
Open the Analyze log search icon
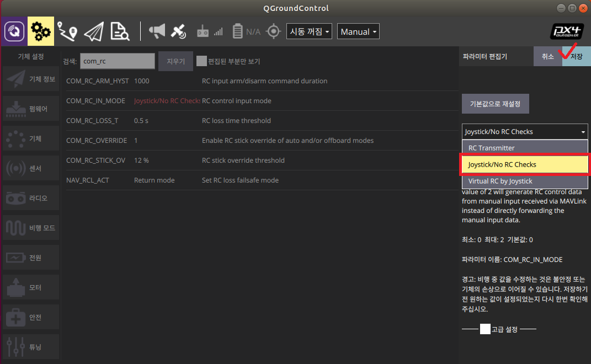[x=120, y=31]
